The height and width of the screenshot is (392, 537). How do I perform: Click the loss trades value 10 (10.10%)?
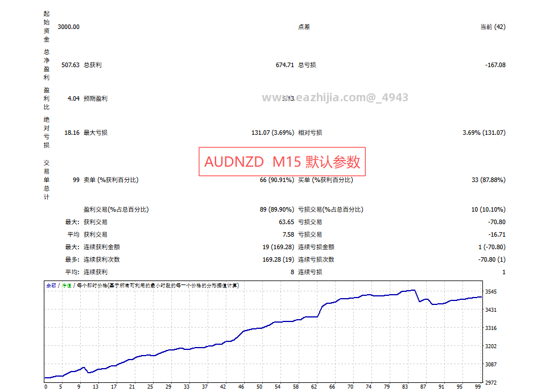(x=489, y=209)
